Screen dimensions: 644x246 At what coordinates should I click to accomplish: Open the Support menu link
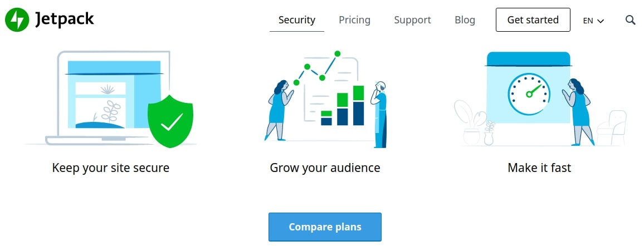pos(412,20)
